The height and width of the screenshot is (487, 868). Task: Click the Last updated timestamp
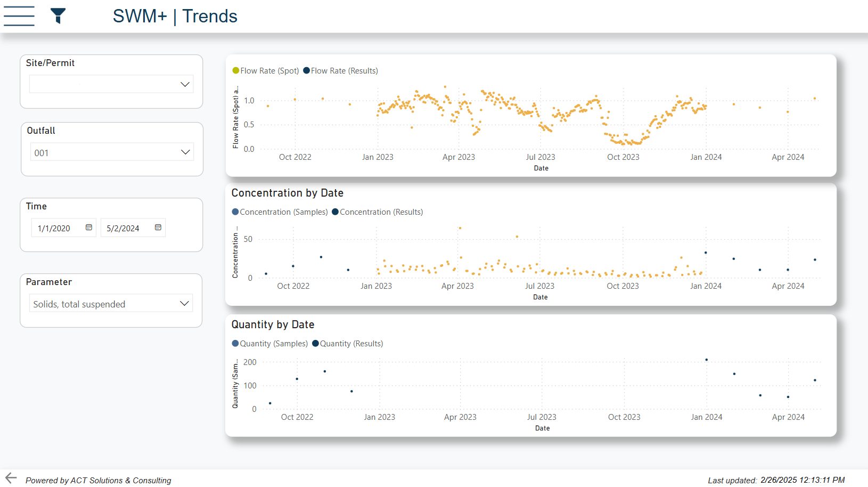[x=776, y=480]
